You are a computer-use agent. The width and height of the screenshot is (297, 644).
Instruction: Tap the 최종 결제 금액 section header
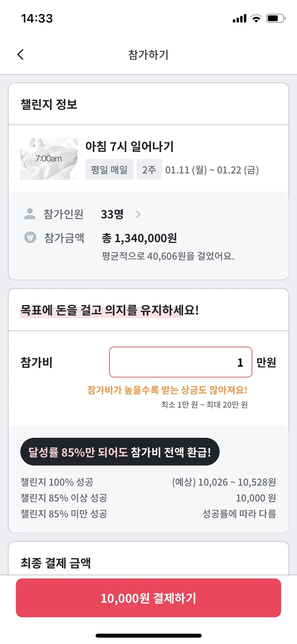coord(56,562)
